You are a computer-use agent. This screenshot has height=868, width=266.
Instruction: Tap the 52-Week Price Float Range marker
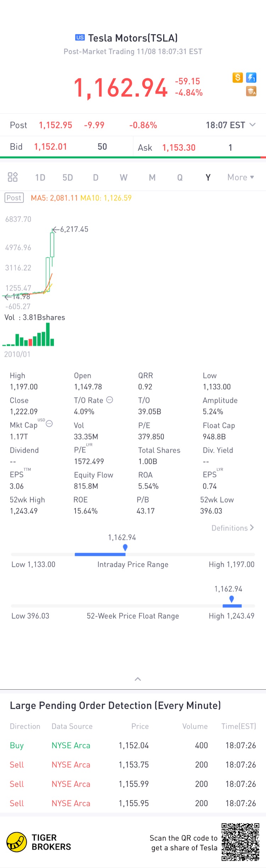(232, 599)
